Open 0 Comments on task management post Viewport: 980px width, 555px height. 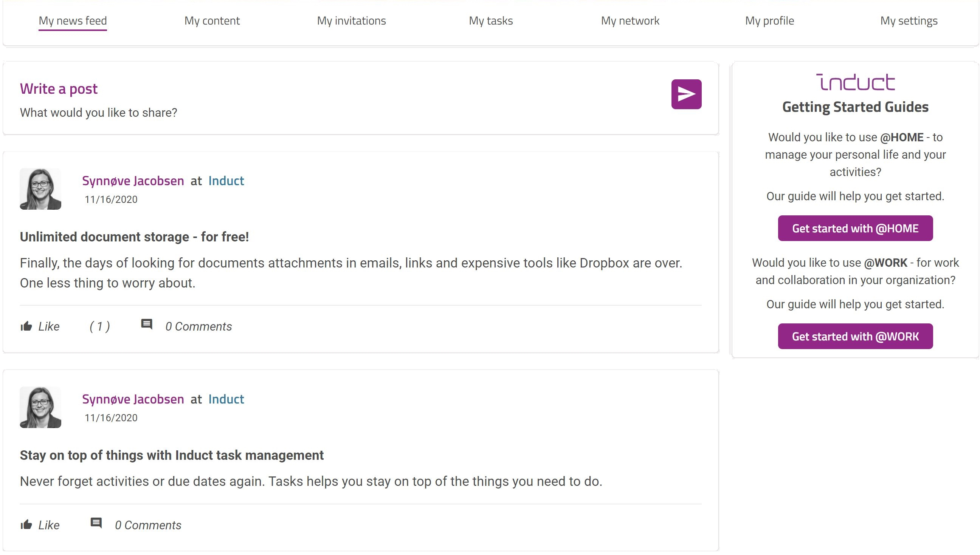[148, 525]
